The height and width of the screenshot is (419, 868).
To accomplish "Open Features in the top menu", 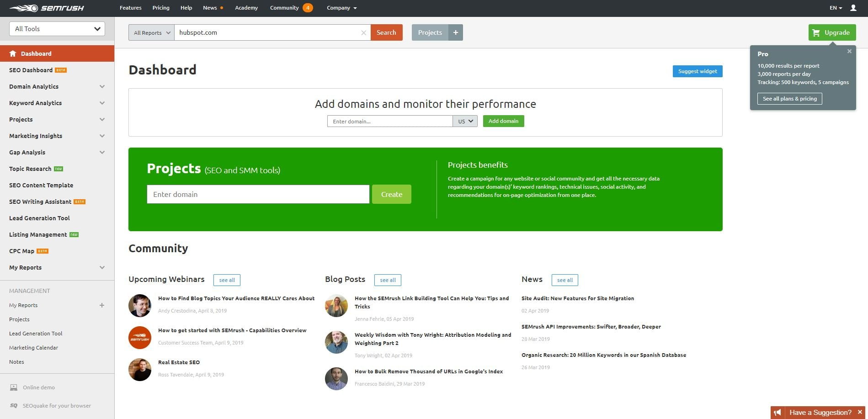I will pos(131,8).
